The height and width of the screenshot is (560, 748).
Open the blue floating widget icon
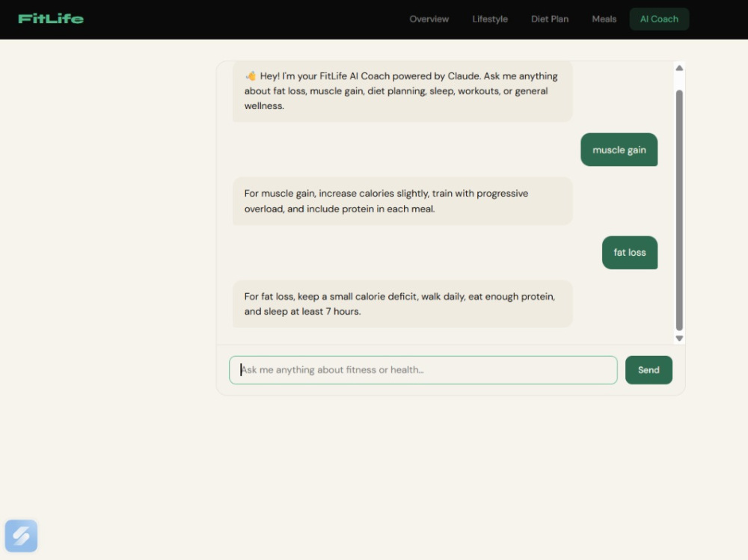pyautogui.click(x=21, y=535)
